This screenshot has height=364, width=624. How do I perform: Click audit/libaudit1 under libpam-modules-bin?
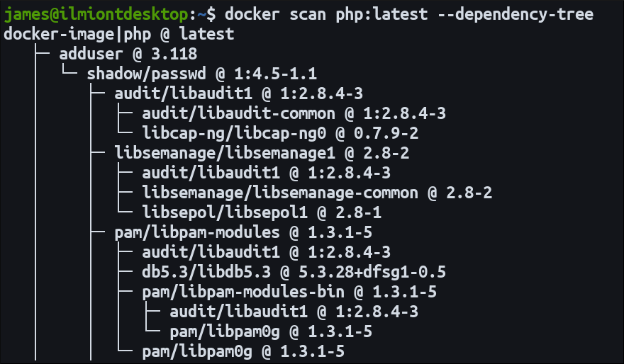294,312
